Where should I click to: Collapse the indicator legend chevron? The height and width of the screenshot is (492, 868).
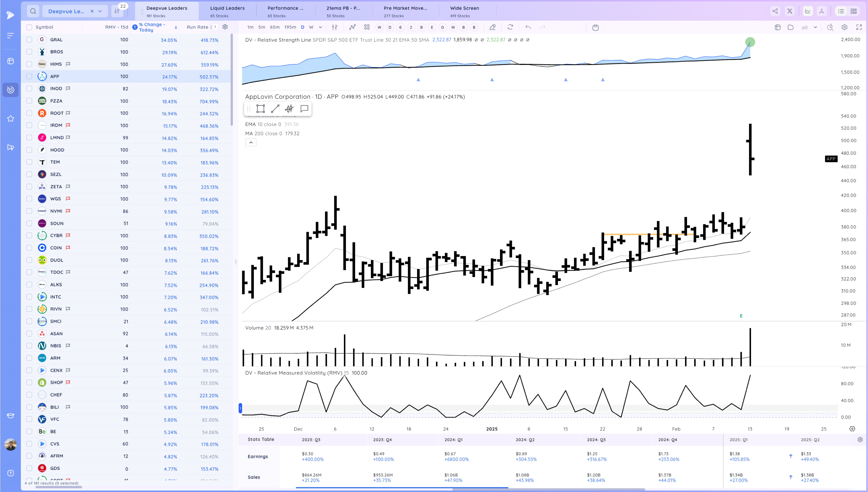click(251, 143)
